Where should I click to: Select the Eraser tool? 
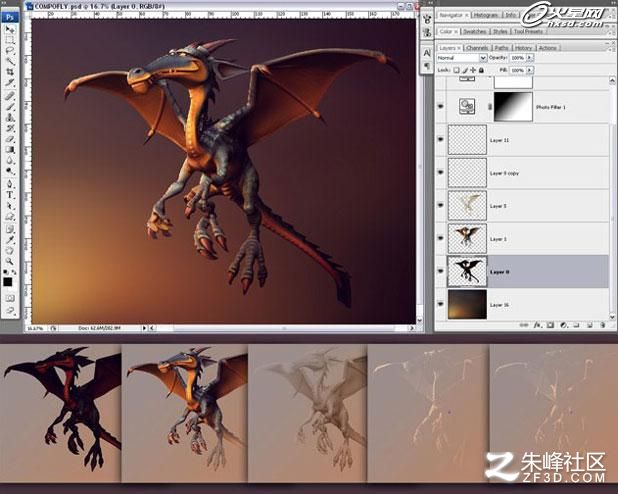tap(10, 139)
